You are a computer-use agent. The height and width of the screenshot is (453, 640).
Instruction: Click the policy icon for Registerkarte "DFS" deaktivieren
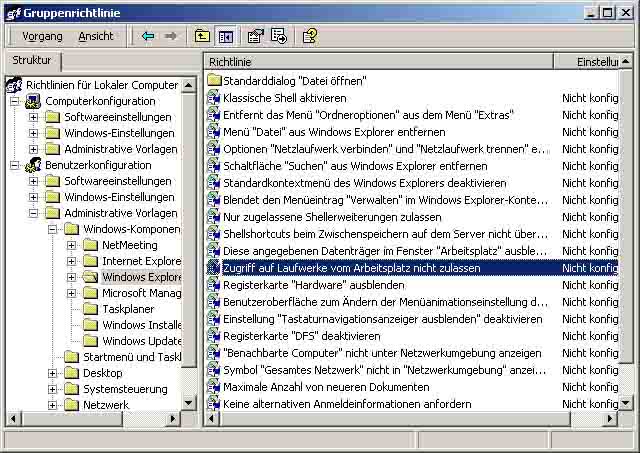(x=213, y=336)
